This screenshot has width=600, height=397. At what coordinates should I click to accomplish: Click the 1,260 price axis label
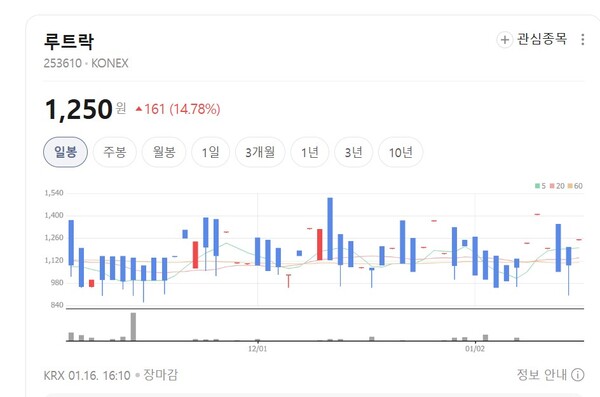[x=54, y=238]
